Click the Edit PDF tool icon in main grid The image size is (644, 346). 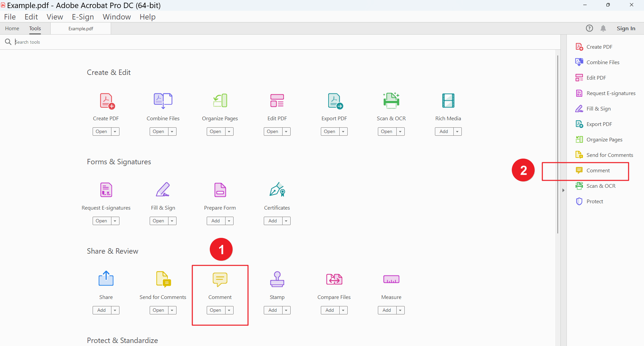click(x=277, y=101)
